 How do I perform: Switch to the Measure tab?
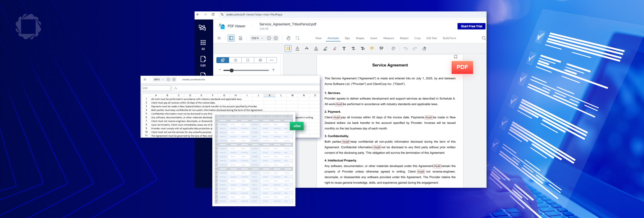(389, 38)
